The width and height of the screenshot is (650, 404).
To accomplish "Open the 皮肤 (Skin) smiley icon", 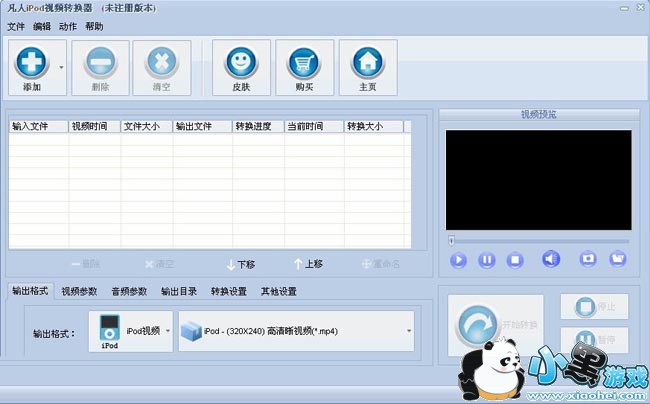I will (x=241, y=62).
